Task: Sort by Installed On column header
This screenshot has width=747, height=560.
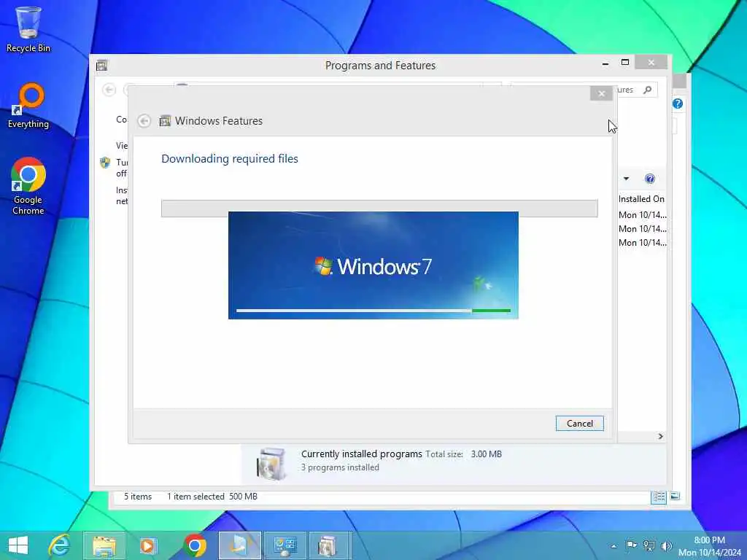Action: (641, 199)
